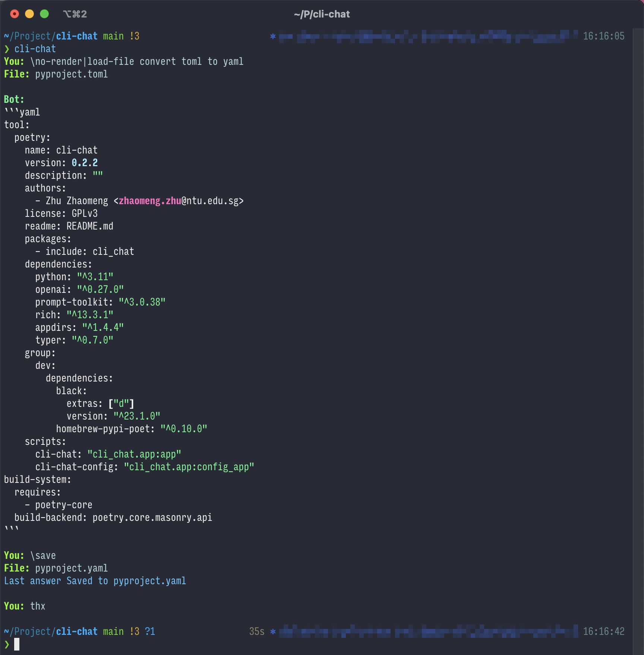Click the 'group:' key line
Image resolution: width=644 pixels, height=655 pixels.
[x=40, y=353]
